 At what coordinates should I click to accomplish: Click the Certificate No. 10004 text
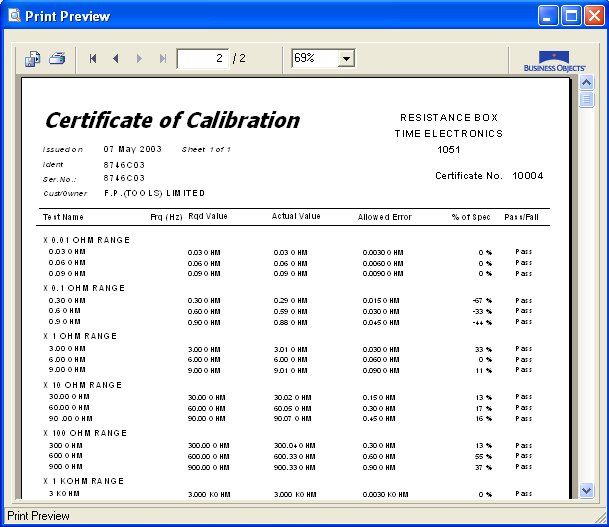click(488, 176)
